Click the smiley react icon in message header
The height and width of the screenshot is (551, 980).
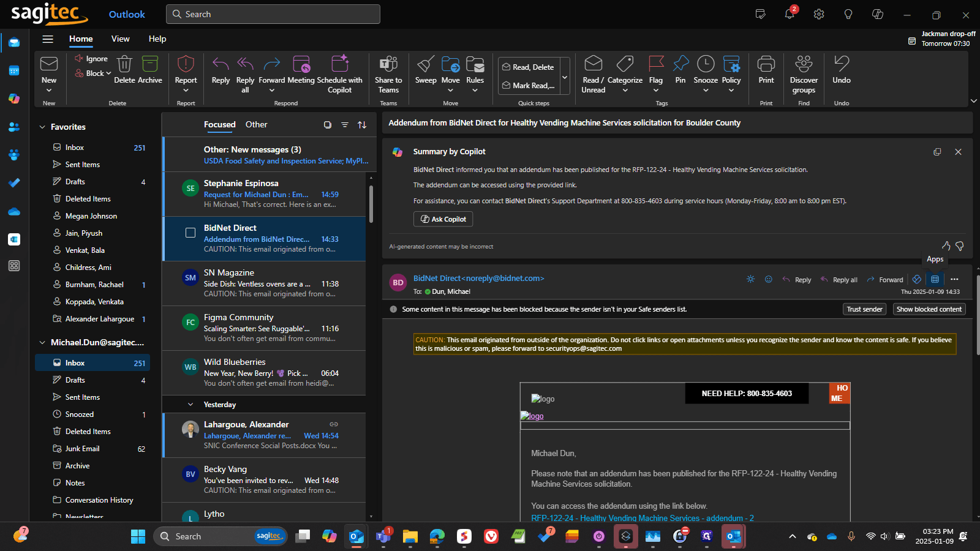coord(768,279)
